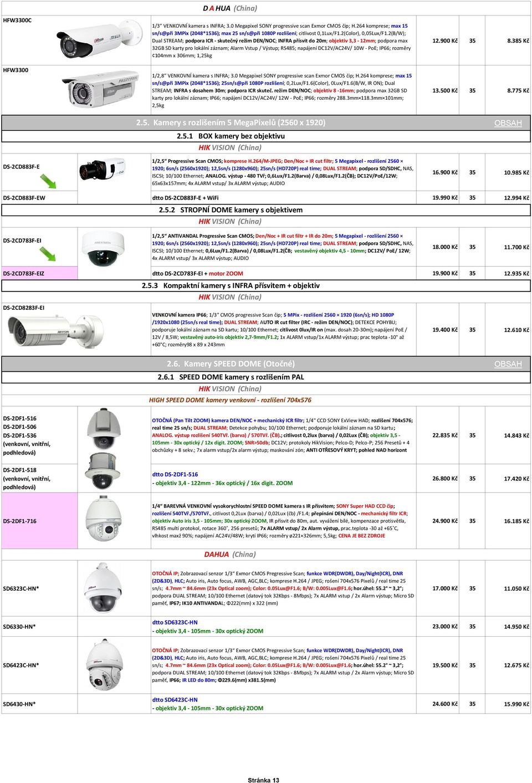532x783 pixels.
Task: Click the text dtto SD6323C-HN
Action: 175,622
